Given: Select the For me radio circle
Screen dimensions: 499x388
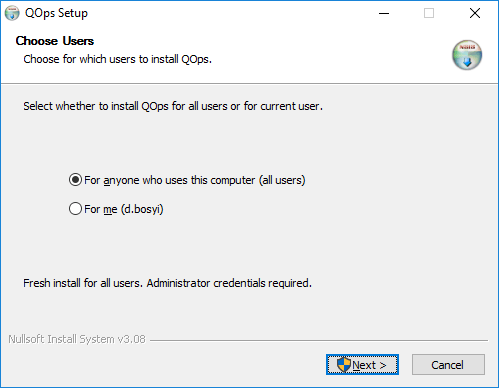Looking at the screenshot, I should click(x=75, y=209).
